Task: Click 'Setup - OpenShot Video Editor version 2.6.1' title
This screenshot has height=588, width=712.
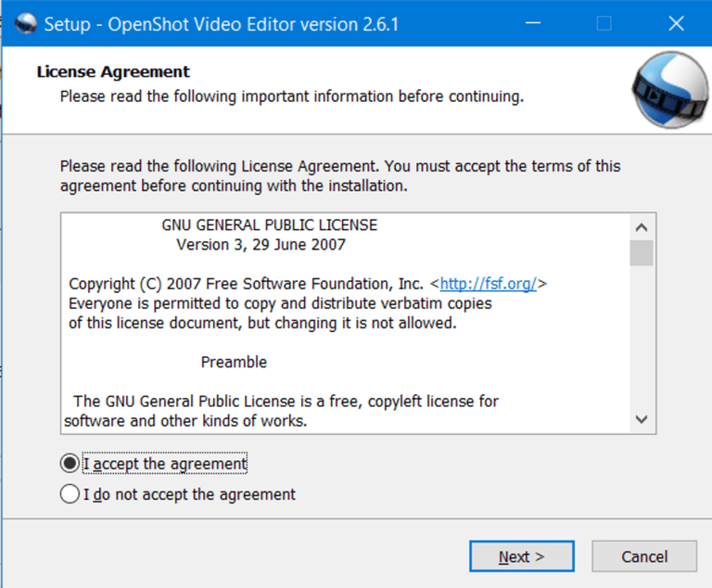Action: (222, 24)
